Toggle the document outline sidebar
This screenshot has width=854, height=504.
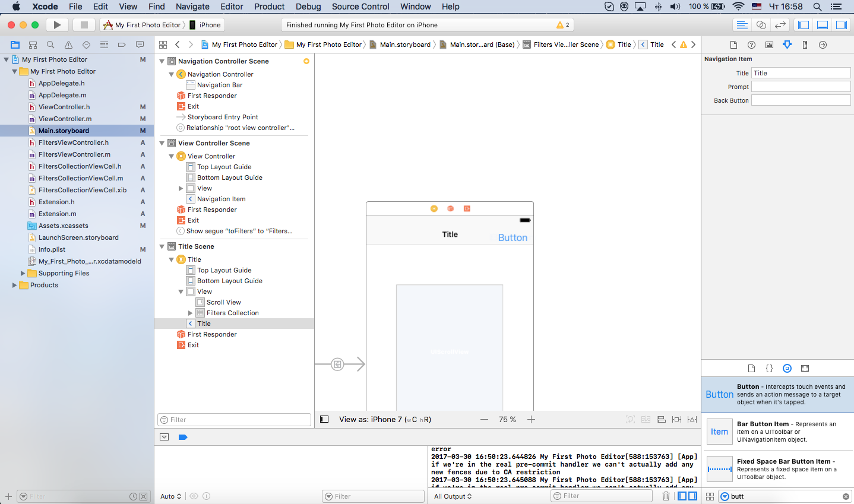click(x=324, y=419)
